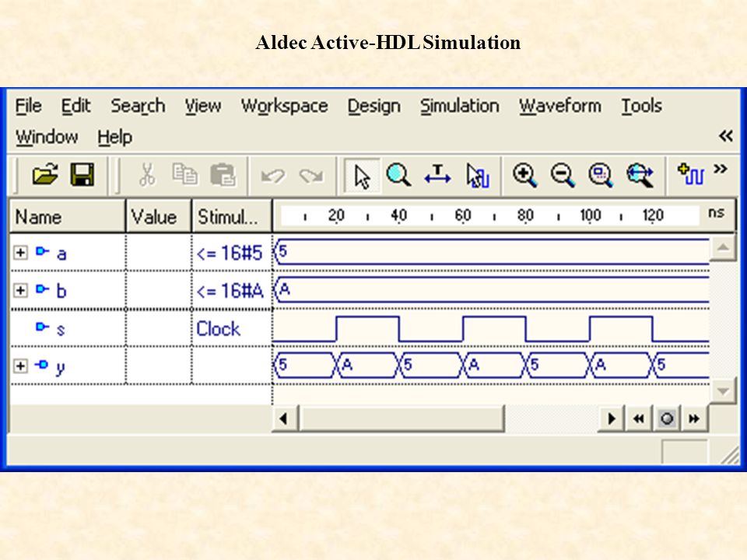Expand output signal y tree node
The image size is (747, 560).
pyautogui.click(x=20, y=366)
